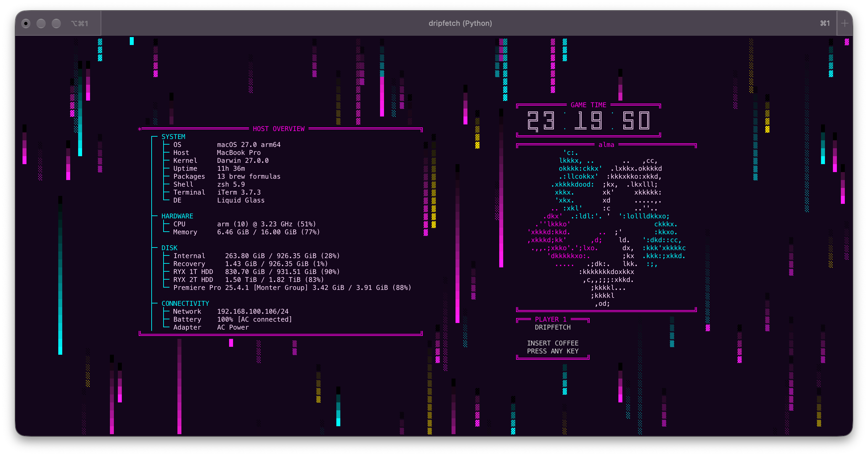Click the Packages value 13 brew formulas

(249, 176)
